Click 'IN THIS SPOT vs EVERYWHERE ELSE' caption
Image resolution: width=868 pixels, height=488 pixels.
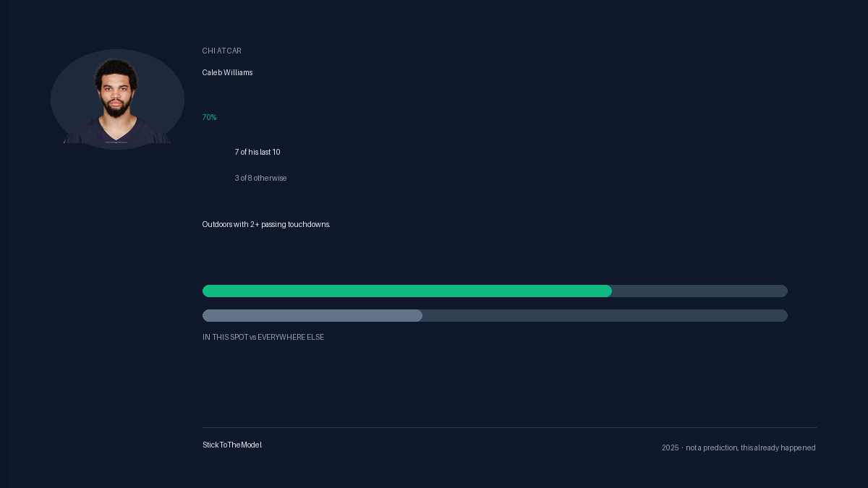[x=263, y=338]
